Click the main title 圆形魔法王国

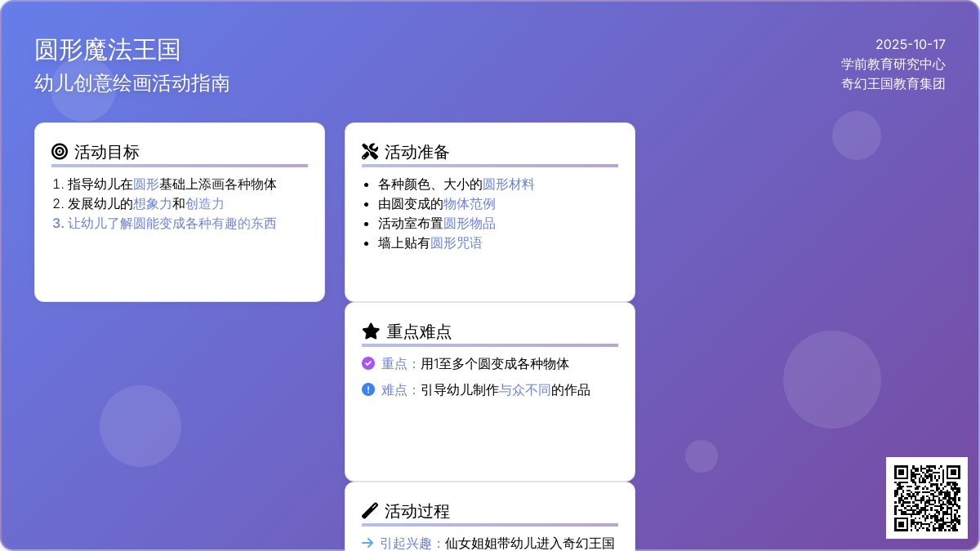[x=107, y=50]
